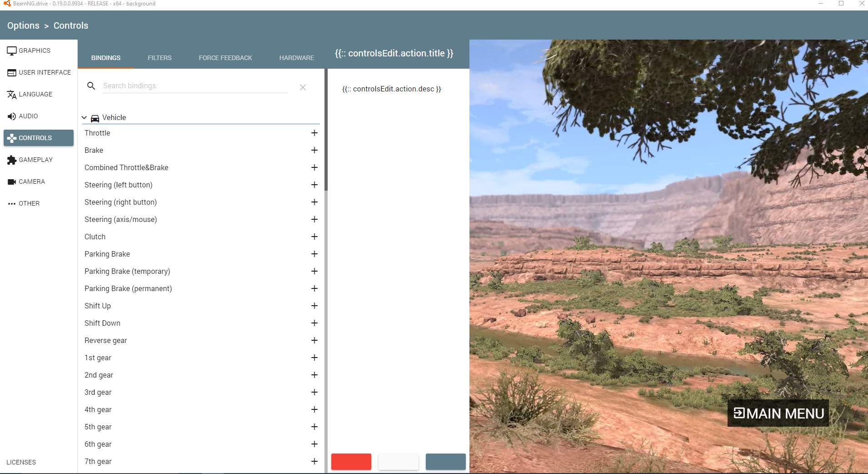
Task: Open Audio options
Action: 39,116
